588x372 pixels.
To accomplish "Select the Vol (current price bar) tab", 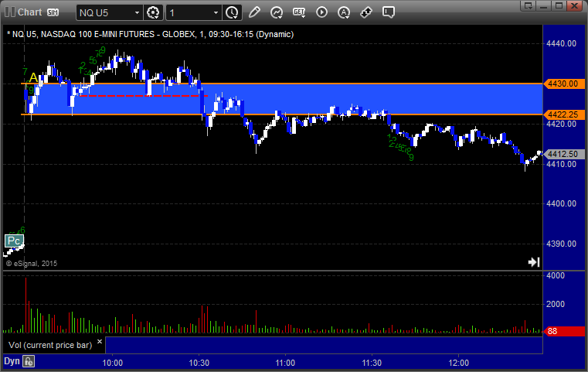I will click(x=50, y=345).
